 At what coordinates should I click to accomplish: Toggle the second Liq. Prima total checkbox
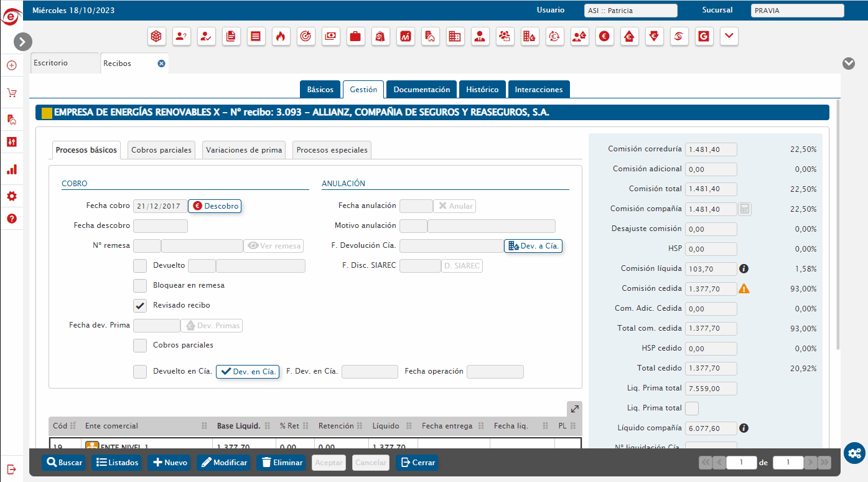point(691,409)
